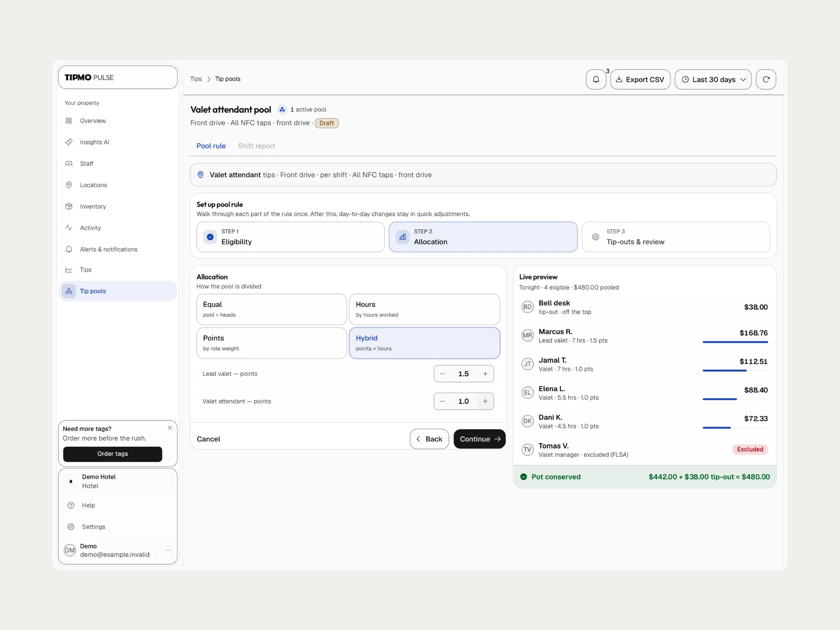840x630 pixels.
Task: Click Order tags button
Action: [x=112, y=454]
